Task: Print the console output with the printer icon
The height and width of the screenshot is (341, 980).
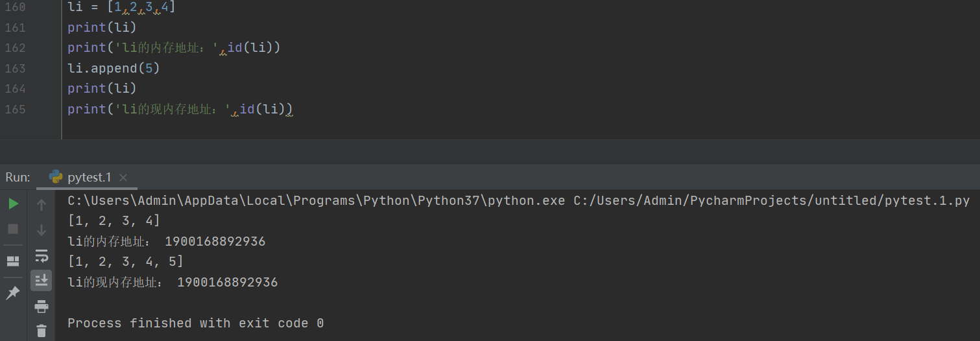Action: click(42, 307)
